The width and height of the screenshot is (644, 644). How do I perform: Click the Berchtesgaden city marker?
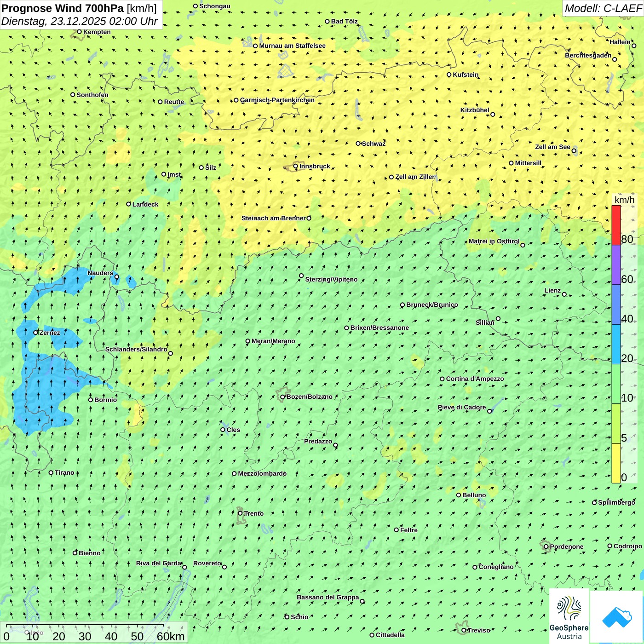pyautogui.click(x=615, y=59)
